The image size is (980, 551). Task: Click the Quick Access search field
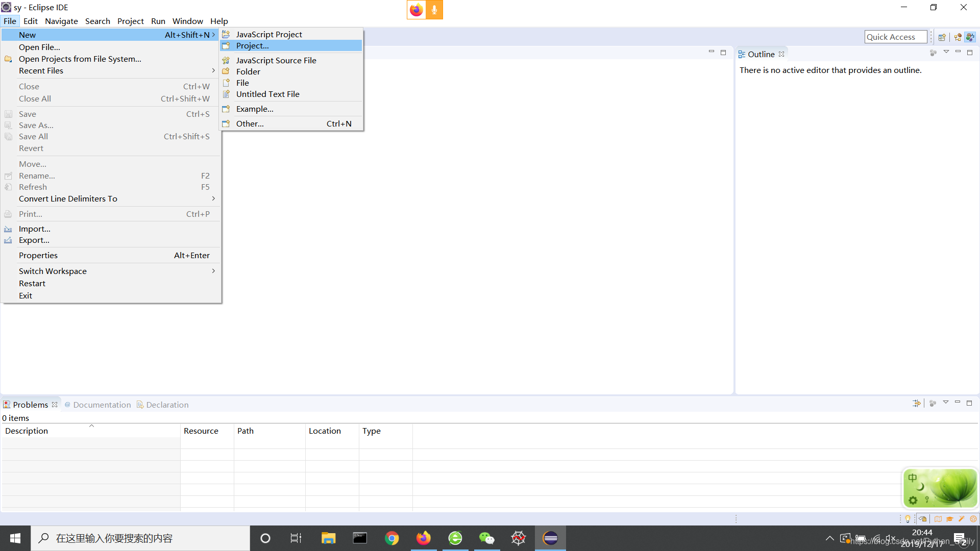tap(896, 37)
